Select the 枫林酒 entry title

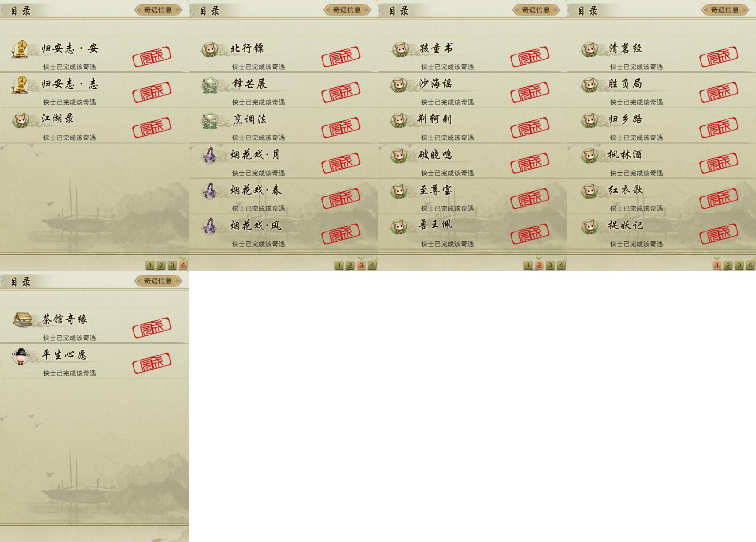625,155
